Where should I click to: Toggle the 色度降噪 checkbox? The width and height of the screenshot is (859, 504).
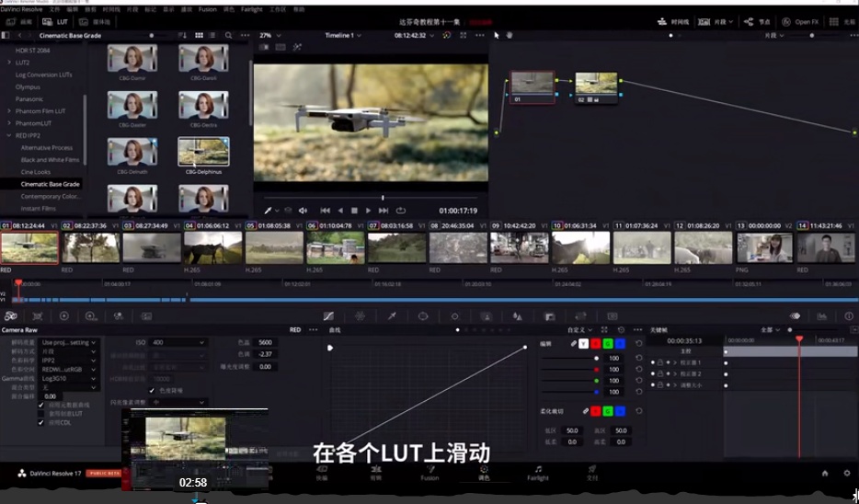152,391
